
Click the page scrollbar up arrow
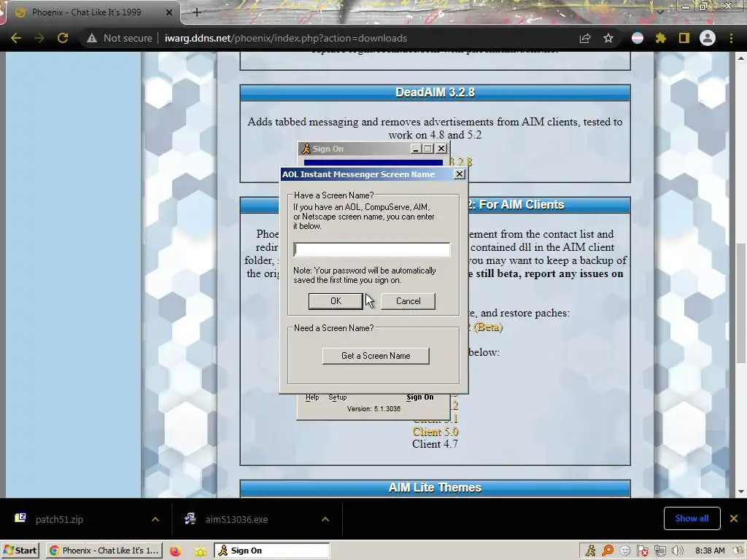point(741,58)
